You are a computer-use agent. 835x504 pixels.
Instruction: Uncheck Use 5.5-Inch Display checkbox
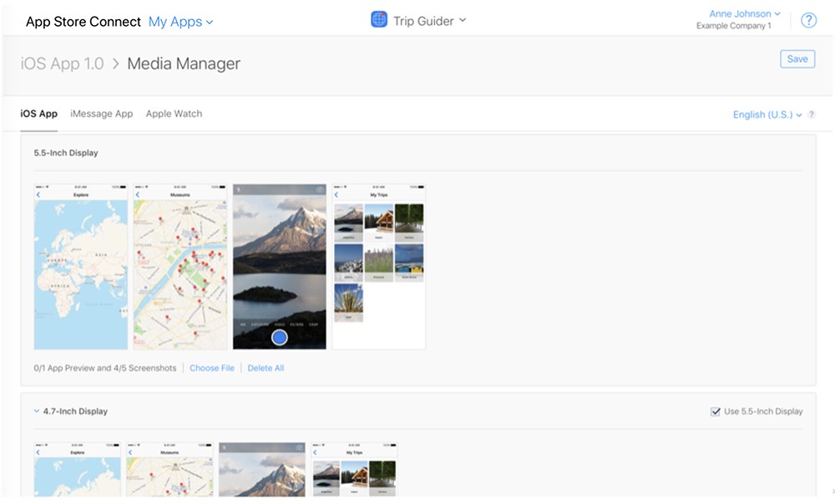point(716,411)
